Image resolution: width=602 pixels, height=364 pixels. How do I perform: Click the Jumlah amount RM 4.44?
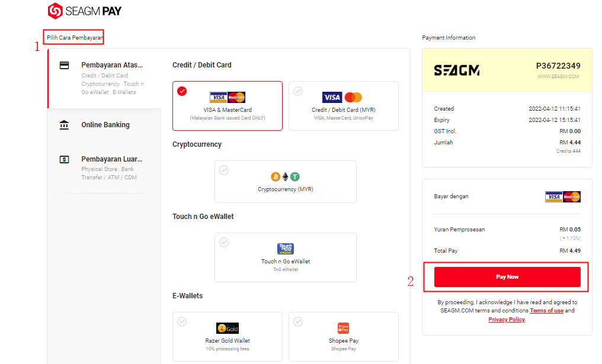(570, 143)
